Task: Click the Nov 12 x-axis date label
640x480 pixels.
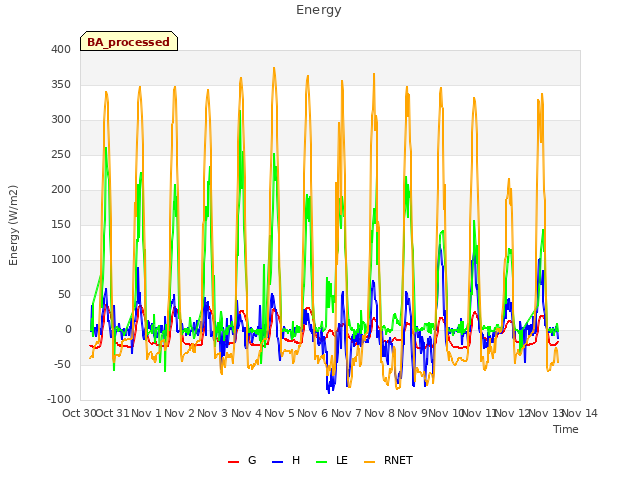Action: 513,413
